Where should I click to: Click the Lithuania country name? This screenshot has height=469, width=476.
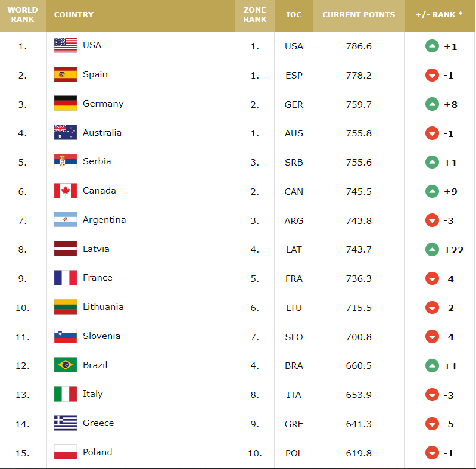tap(103, 307)
